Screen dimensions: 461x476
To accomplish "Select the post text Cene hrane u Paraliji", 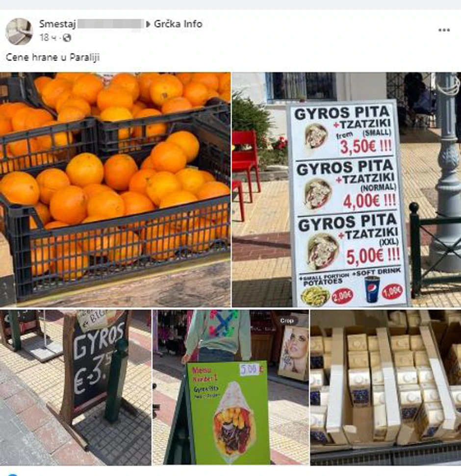I will [53, 57].
